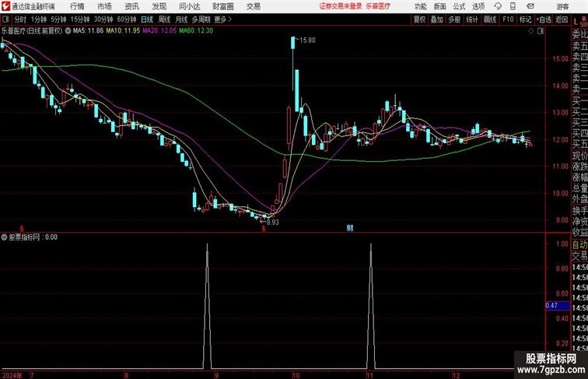Expand the main chart indicator dropdown arrow
The image size is (588, 379).
(x=68, y=31)
